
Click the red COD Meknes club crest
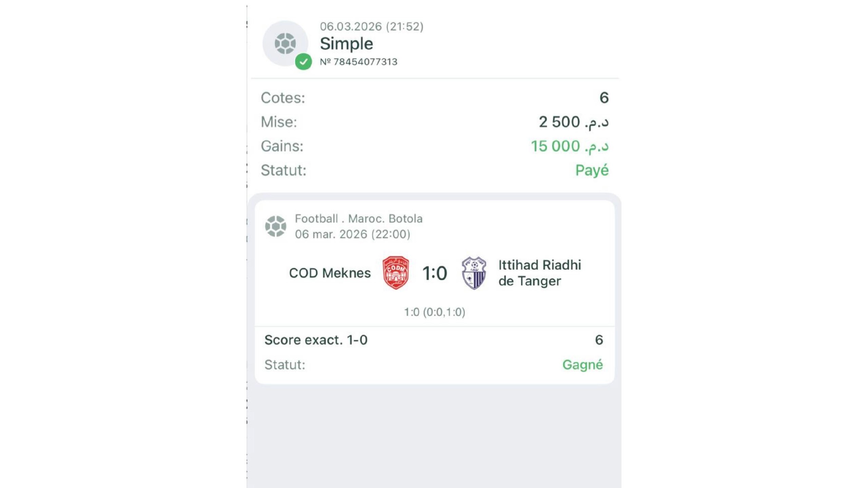[395, 273]
